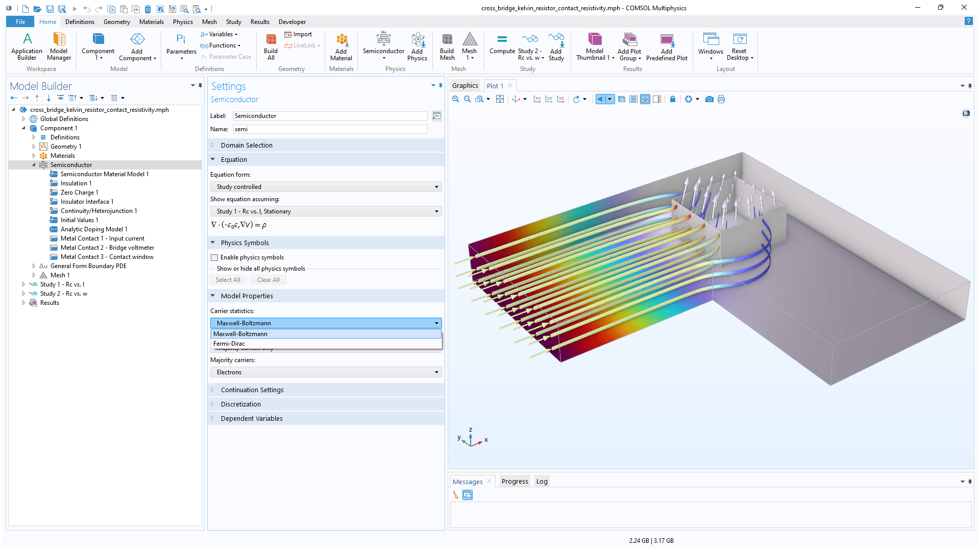Switch to the XY view
This screenshot has height=550, width=980.
[537, 99]
